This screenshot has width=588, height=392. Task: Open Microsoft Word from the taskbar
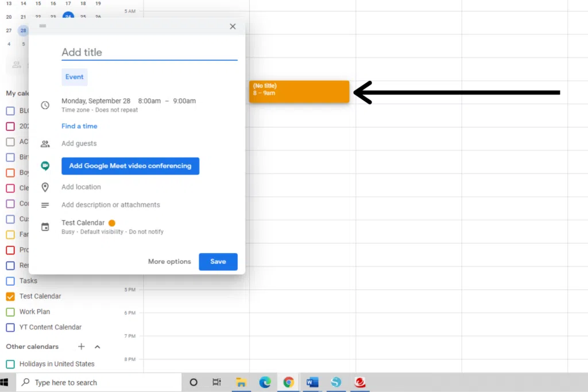click(x=312, y=382)
